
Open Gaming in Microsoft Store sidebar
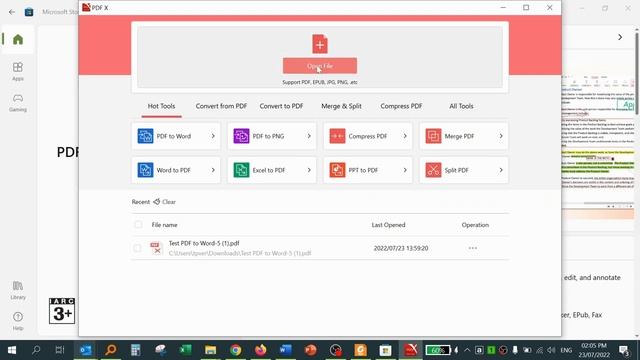[18, 102]
